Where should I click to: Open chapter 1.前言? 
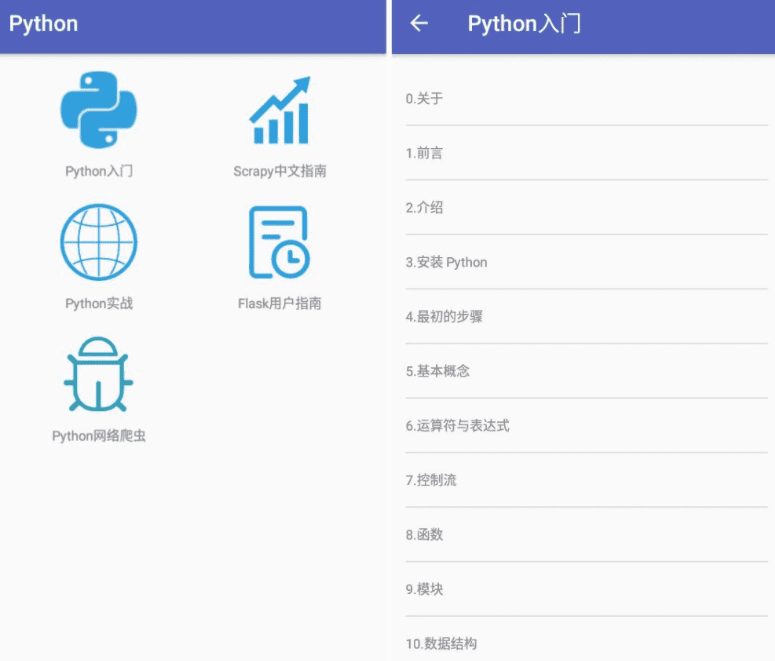tap(586, 153)
